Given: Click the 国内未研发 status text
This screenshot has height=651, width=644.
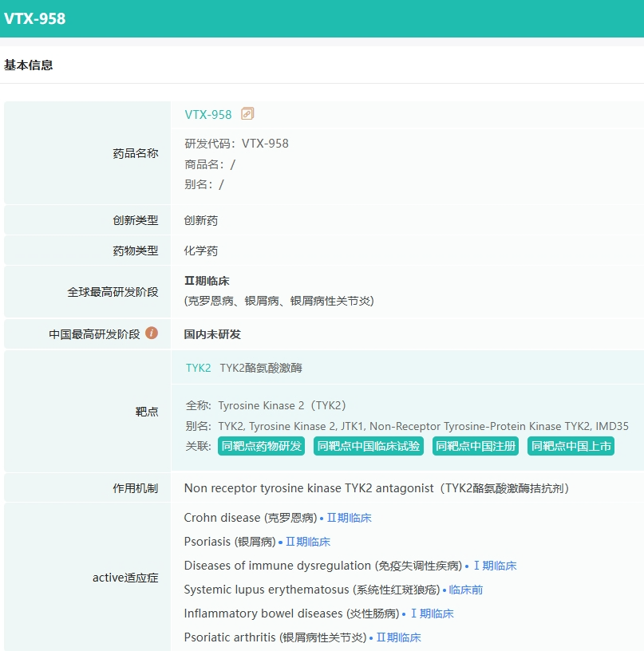Looking at the screenshot, I should (212, 334).
